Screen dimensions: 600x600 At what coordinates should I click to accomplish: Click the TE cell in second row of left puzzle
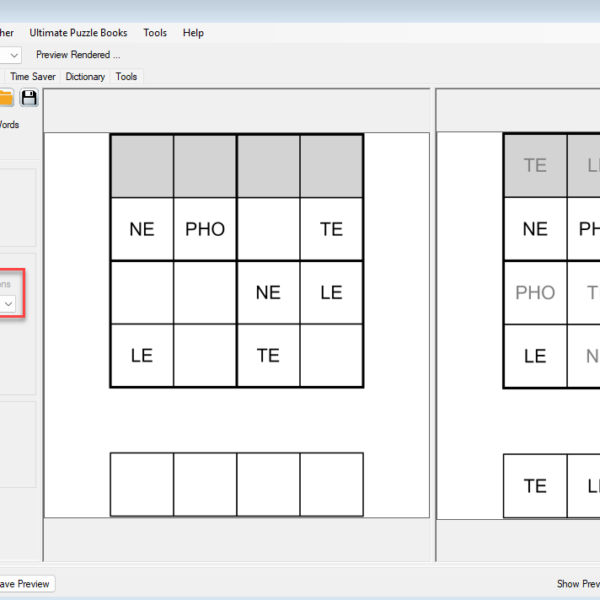[331, 229]
